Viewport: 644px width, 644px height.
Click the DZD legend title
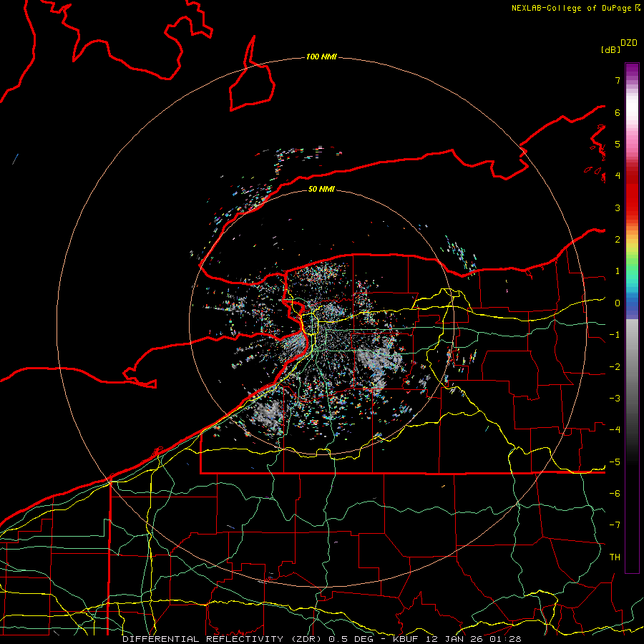click(629, 43)
